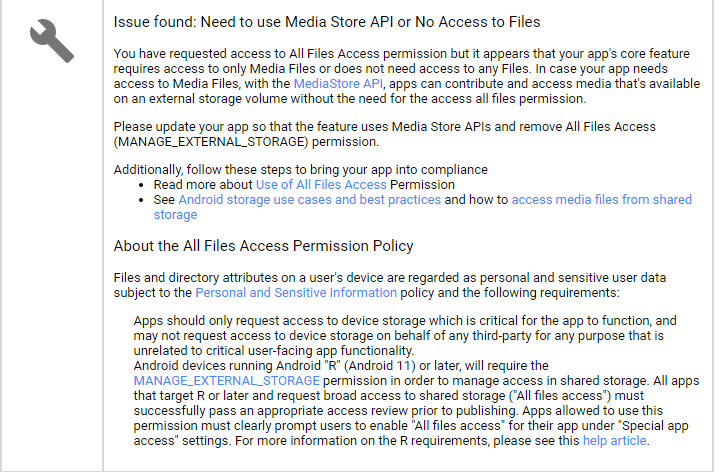Viewport: 719px width, 472px height.
Task: Open the help article link
Action: [x=614, y=441]
